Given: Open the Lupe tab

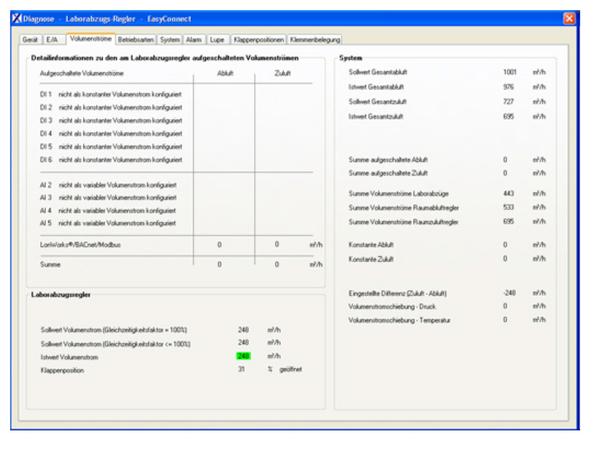Looking at the screenshot, I should click(217, 40).
